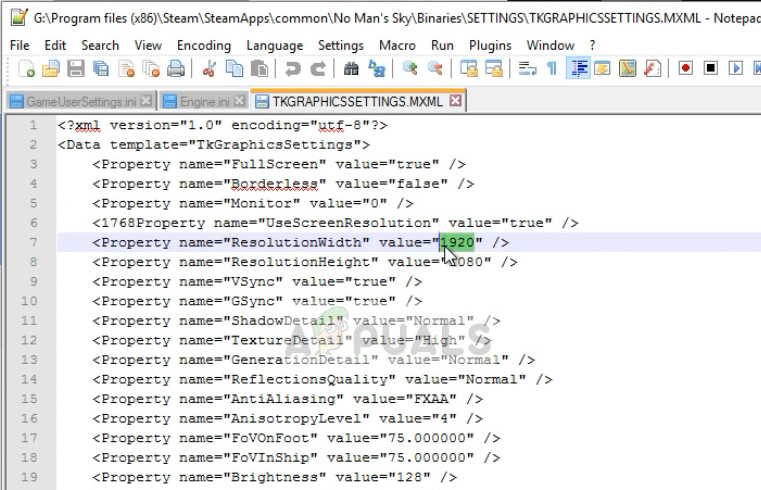Undo the last edit via toolbar

click(x=293, y=69)
